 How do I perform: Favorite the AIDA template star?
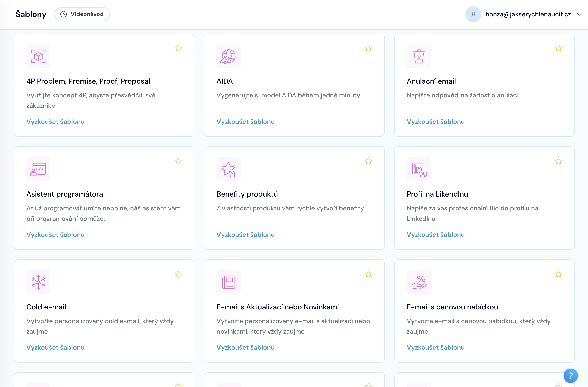point(368,48)
